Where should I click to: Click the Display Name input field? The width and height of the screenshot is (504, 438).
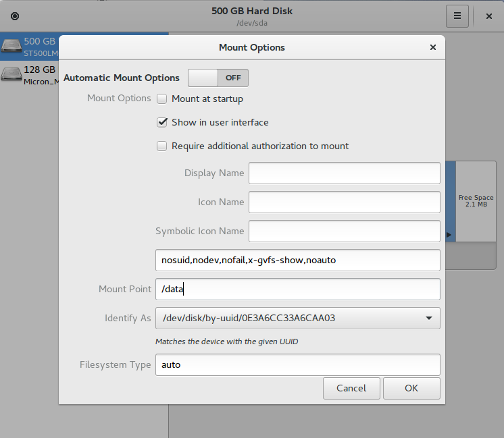click(345, 173)
